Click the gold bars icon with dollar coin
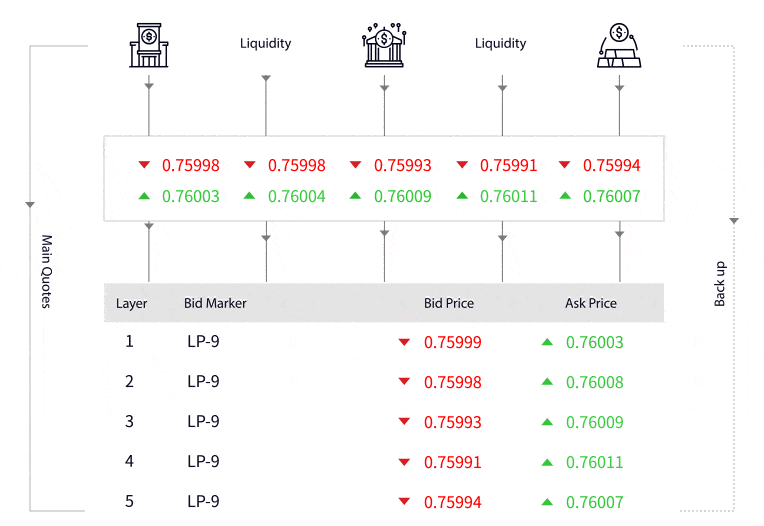764x526 pixels. pos(619,46)
